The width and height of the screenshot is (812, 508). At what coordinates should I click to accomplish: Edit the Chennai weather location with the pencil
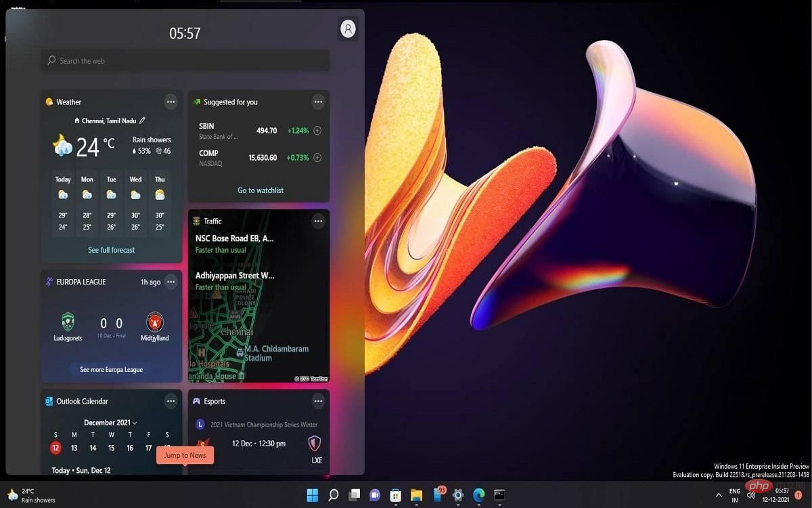pos(143,121)
